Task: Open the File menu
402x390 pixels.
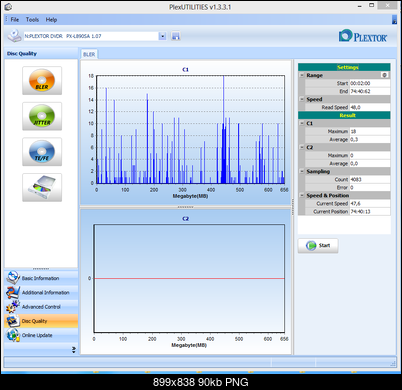Action: 15,20
